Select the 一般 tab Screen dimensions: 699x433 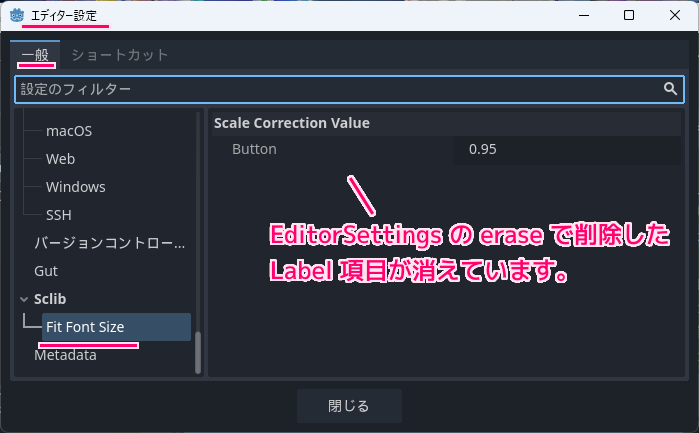[x=35, y=55]
